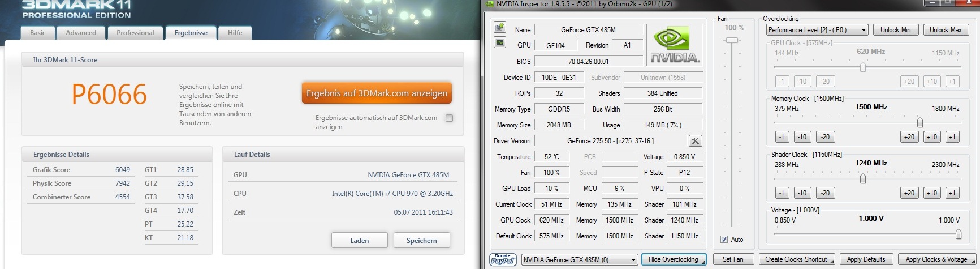The width and height of the screenshot is (980, 269).
Task: Click the Grafik Score value 6049
Action: 123,170
